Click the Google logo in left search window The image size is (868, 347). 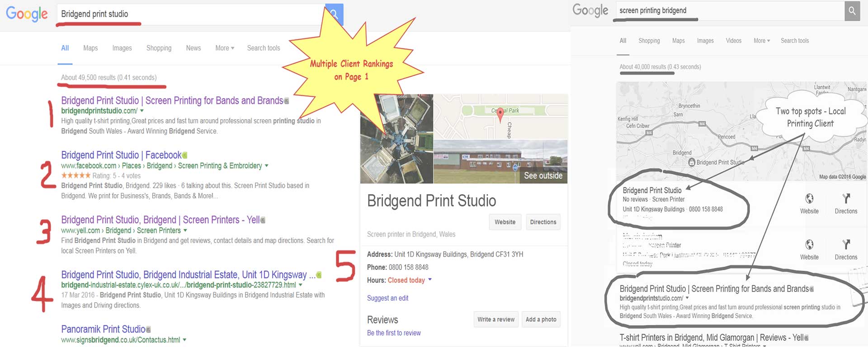pos(27,14)
